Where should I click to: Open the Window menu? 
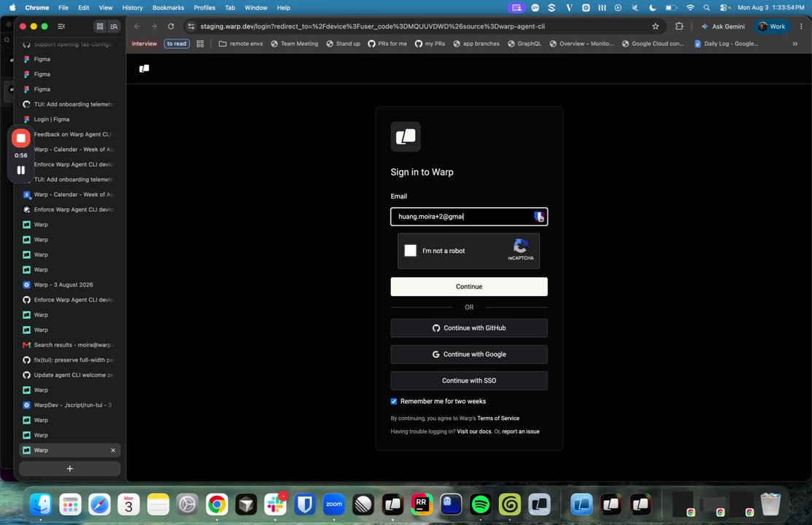click(256, 8)
